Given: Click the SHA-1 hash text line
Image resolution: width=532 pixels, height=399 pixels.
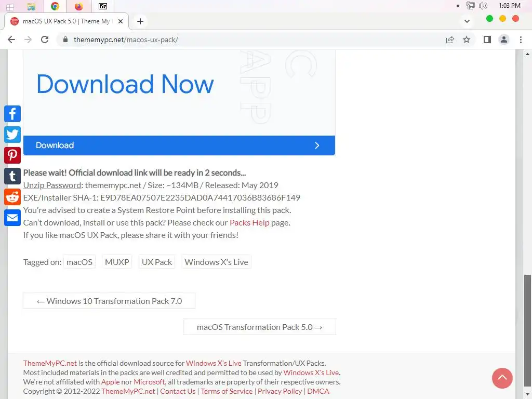Looking at the screenshot, I should click(x=162, y=198).
